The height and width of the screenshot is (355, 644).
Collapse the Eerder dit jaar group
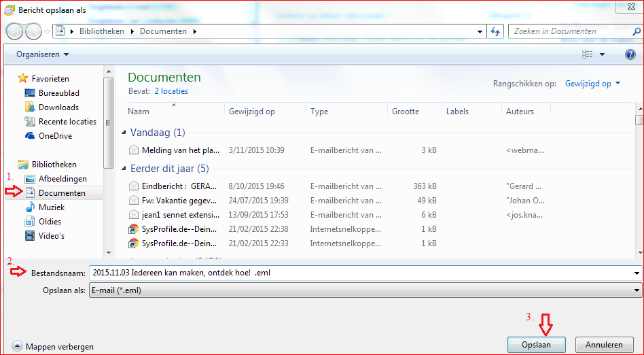[x=124, y=169]
